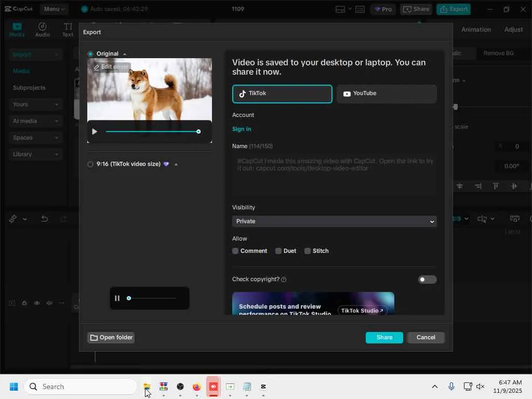The width and height of the screenshot is (532, 399).
Task: Open TikTok Studio link in banner
Action: coord(362,311)
